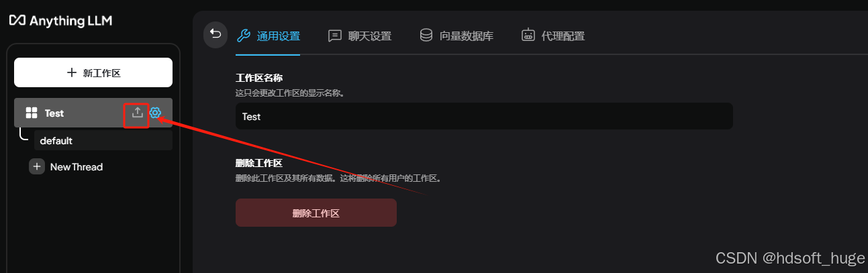868x273 pixels.
Task: Switch to the 通用设置 tab
Action: [269, 36]
